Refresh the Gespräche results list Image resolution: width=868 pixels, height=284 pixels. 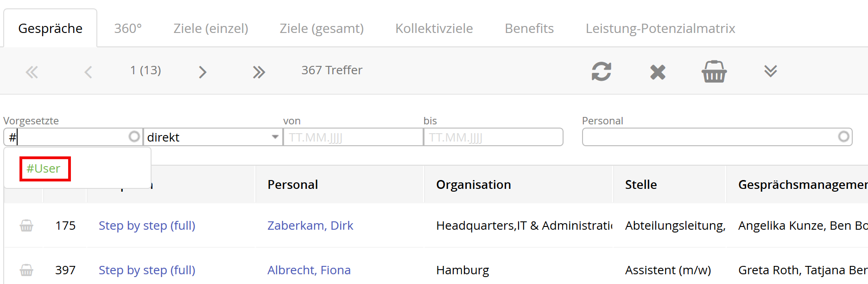[x=601, y=71]
